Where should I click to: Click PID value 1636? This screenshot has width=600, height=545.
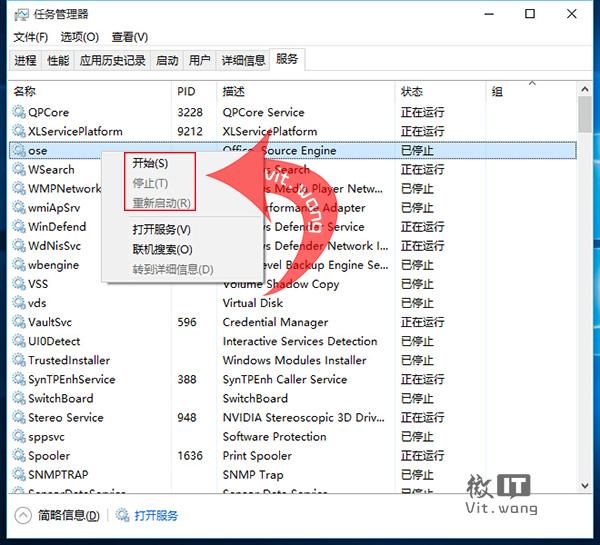pos(190,455)
